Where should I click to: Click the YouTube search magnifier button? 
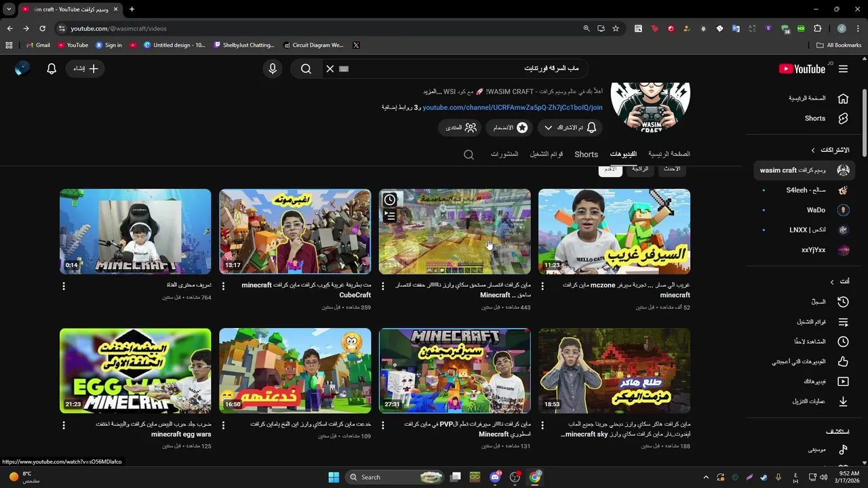pyautogui.click(x=306, y=68)
